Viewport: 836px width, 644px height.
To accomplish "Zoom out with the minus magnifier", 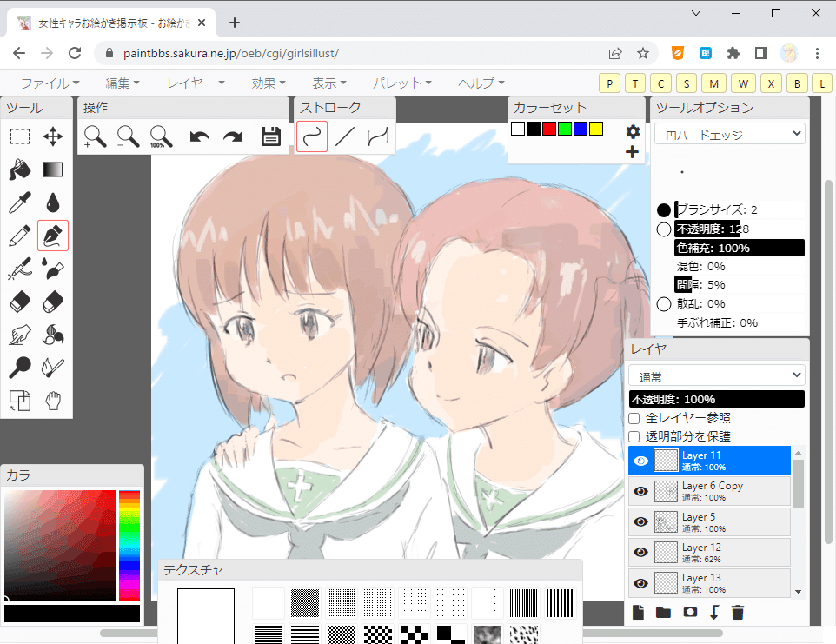I will tap(128, 136).
